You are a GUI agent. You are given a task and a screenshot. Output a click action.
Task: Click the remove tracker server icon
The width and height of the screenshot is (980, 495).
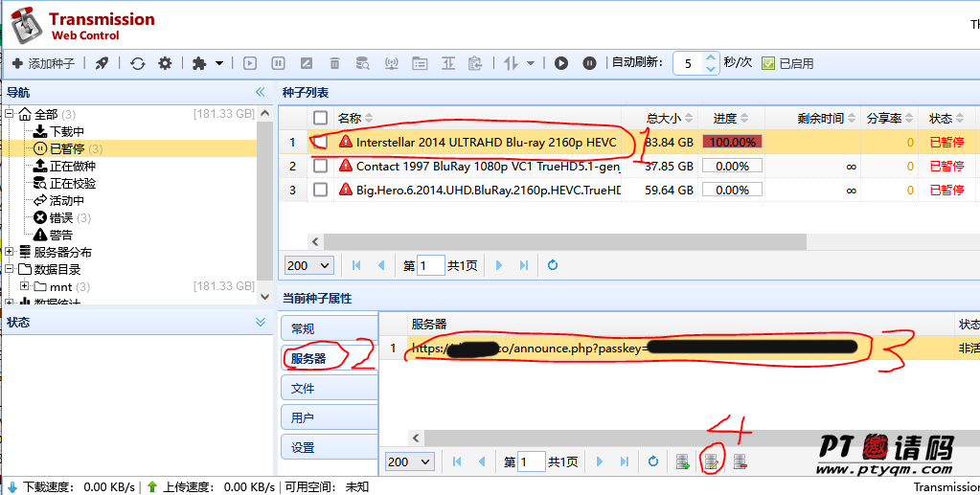(740, 461)
